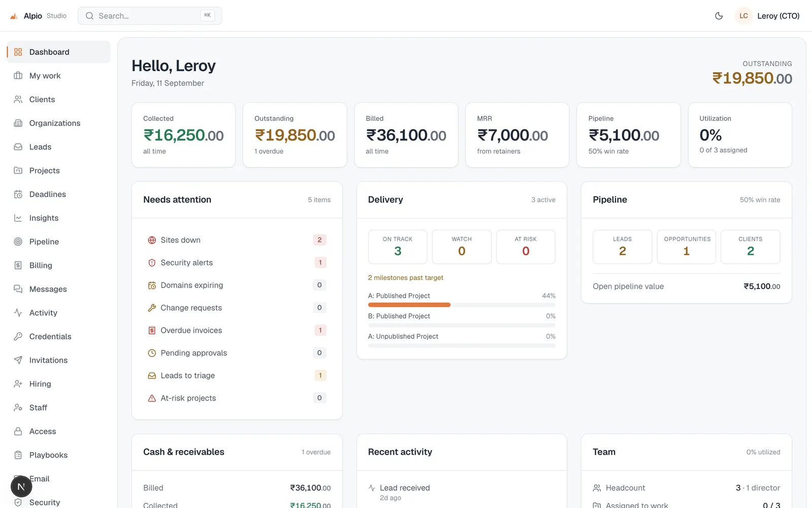Click the ON TRACK delivery tile

(x=398, y=247)
